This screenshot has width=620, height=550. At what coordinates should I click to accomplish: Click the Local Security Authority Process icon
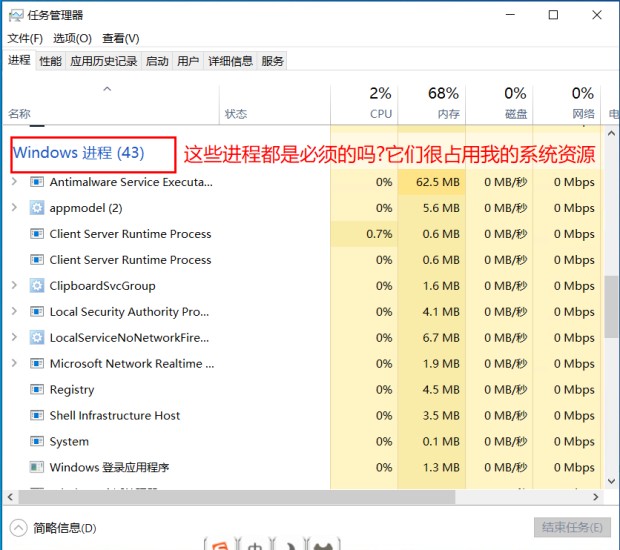[37, 312]
